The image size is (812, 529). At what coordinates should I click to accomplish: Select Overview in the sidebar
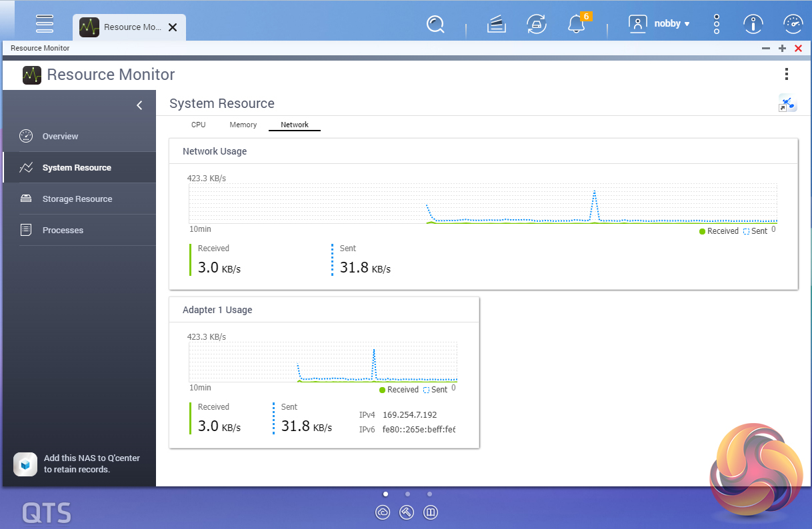(x=60, y=137)
